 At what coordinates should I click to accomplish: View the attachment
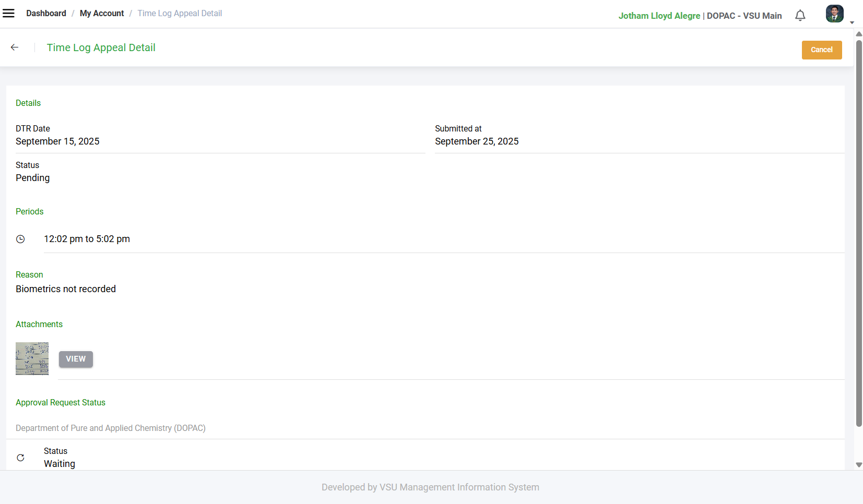(76, 359)
